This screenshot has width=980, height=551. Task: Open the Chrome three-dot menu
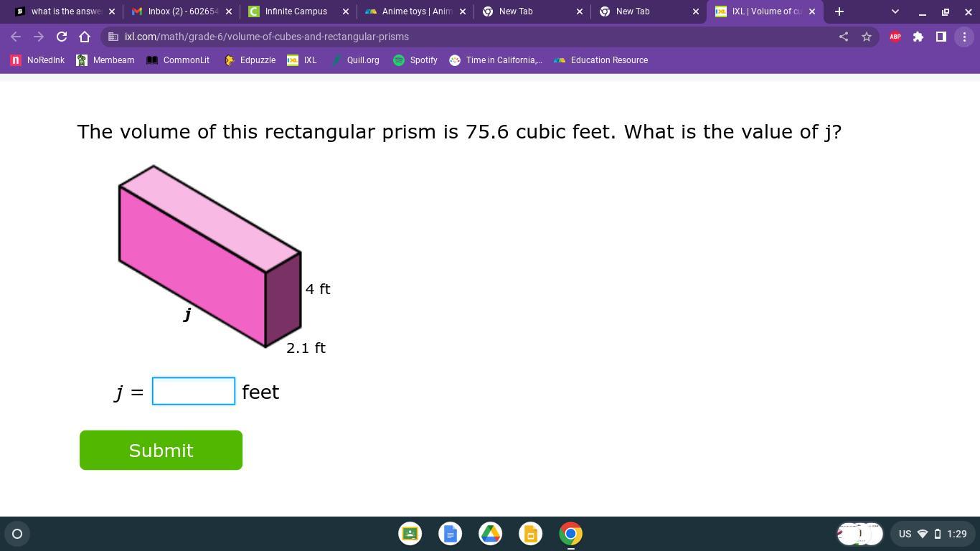(964, 37)
